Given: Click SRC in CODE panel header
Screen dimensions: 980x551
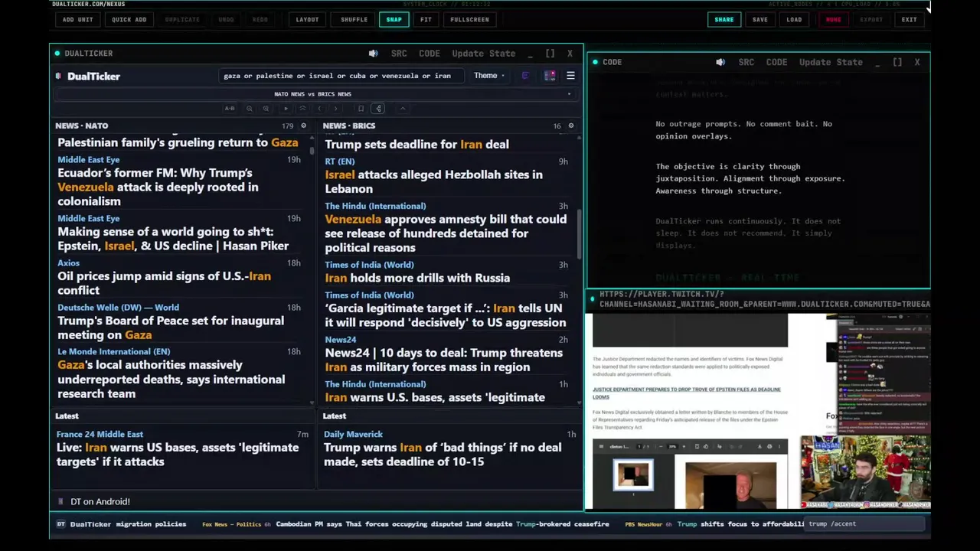Looking at the screenshot, I should point(746,62).
